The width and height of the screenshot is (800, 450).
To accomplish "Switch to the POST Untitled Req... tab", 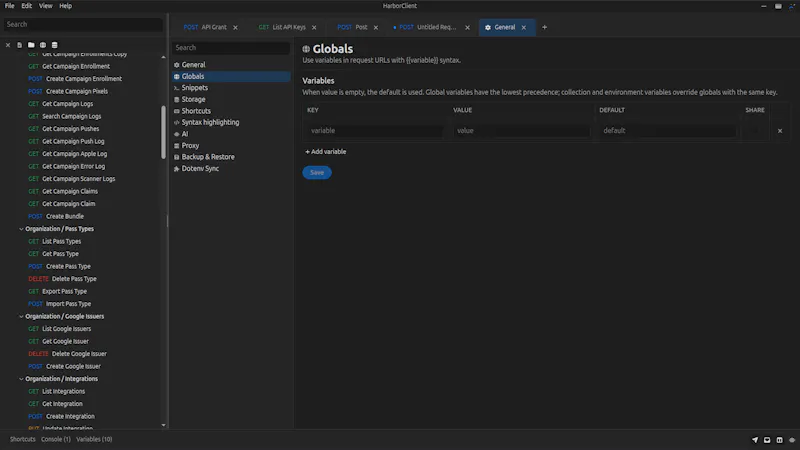I will coord(425,27).
